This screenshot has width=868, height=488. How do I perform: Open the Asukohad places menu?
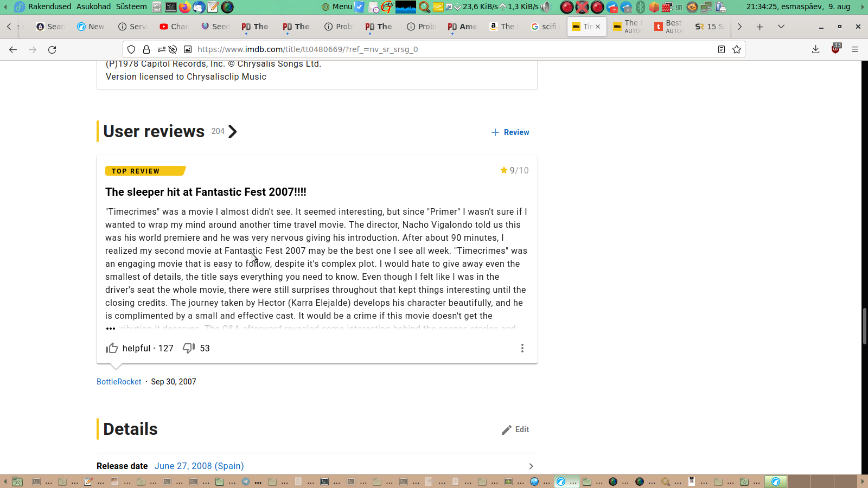click(93, 7)
